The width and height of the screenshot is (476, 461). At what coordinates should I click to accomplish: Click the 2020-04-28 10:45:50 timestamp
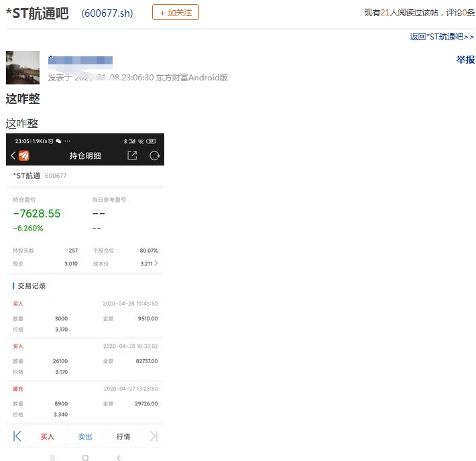point(130,304)
